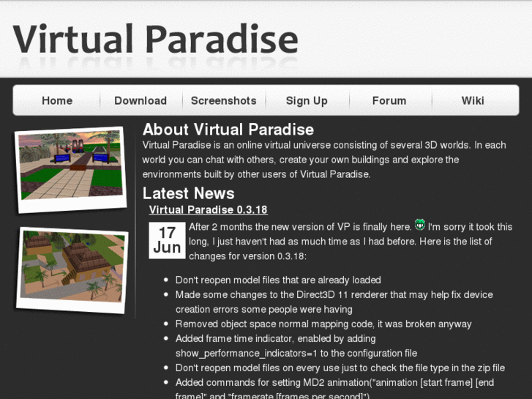Click "changes for version 0.3.18:" text

(x=247, y=256)
